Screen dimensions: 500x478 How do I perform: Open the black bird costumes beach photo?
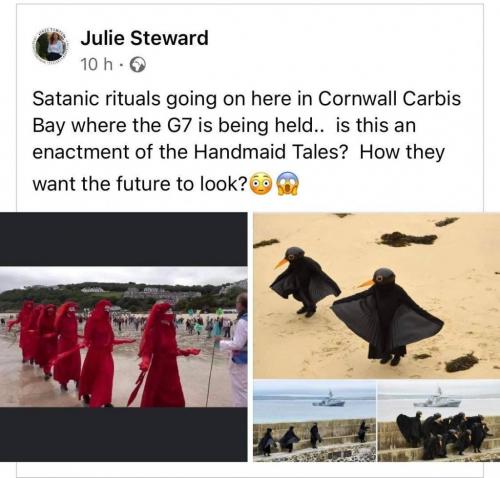(x=377, y=296)
